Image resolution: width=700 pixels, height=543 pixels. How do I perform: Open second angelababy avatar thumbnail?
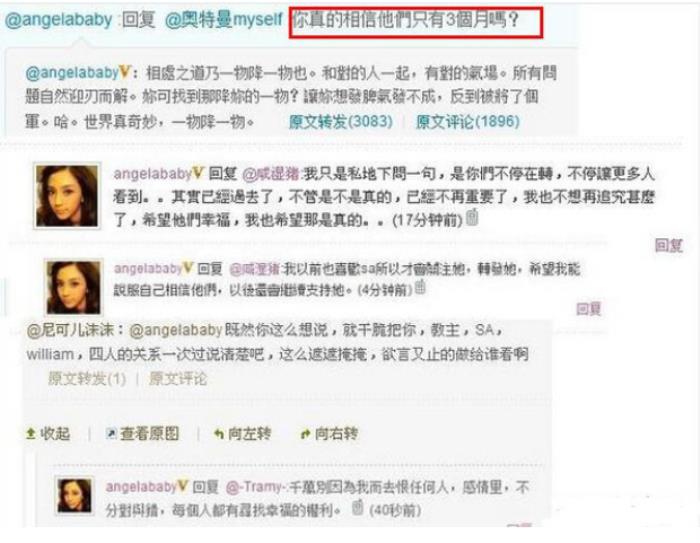74,287
